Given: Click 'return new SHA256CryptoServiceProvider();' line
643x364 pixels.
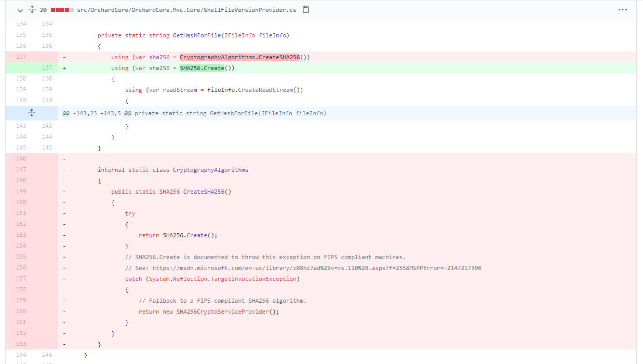Looking at the screenshot, I should click(209, 312).
